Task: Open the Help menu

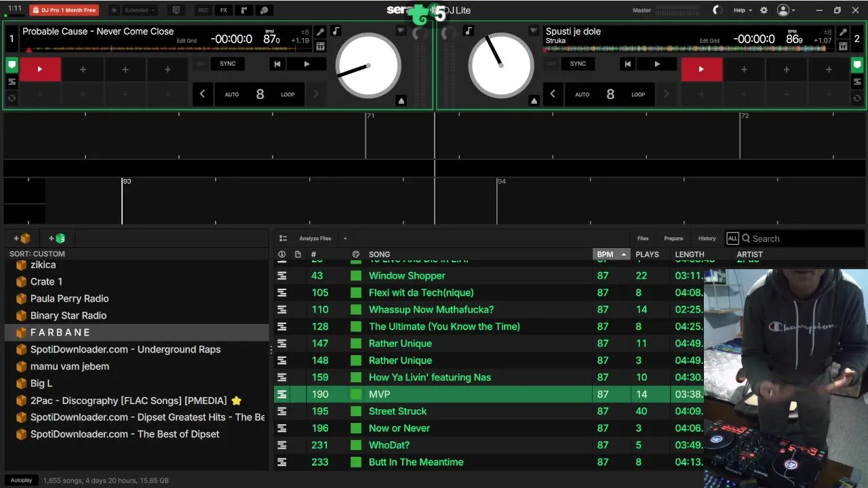Action: (743, 10)
